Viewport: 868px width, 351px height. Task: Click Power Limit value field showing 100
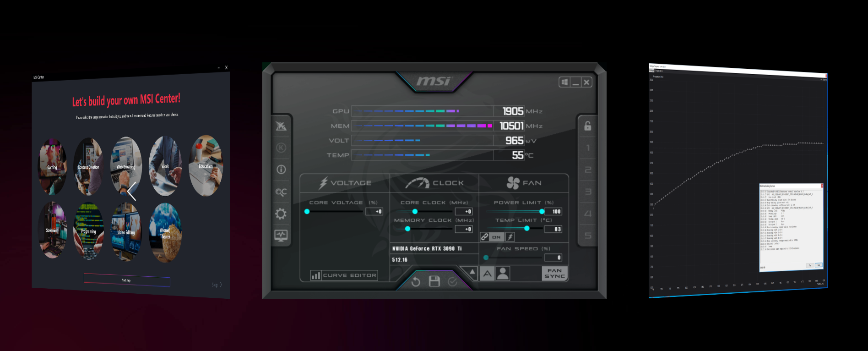553,211
